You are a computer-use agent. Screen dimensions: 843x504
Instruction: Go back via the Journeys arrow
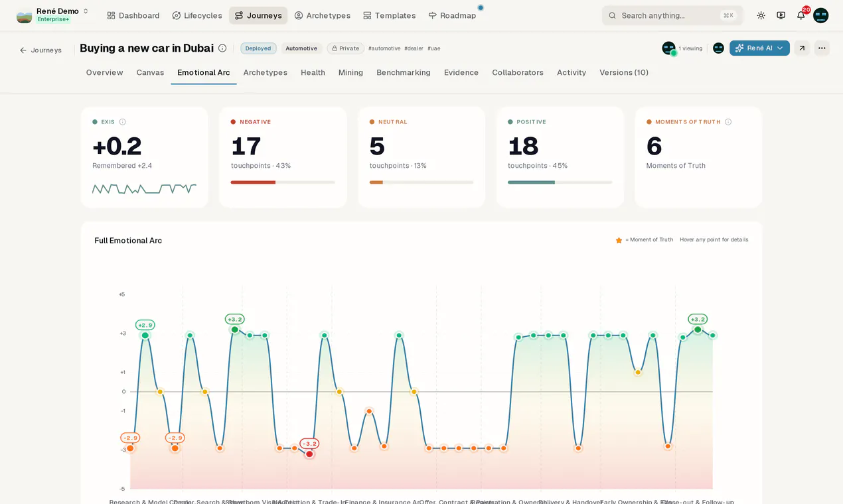tap(40, 50)
